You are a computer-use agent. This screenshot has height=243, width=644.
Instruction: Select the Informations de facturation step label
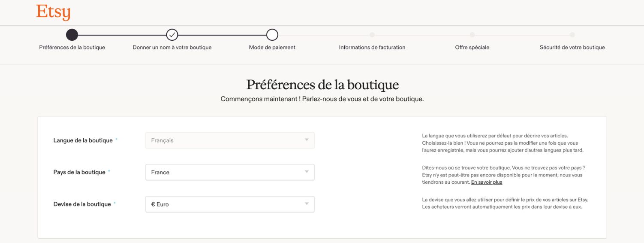point(372,48)
